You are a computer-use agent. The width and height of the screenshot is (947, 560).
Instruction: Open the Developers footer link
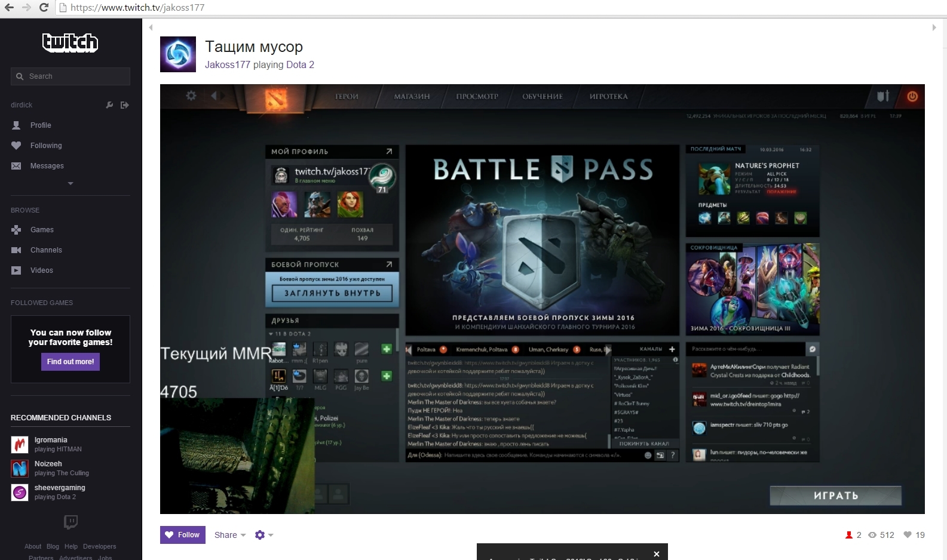[100, 546]
